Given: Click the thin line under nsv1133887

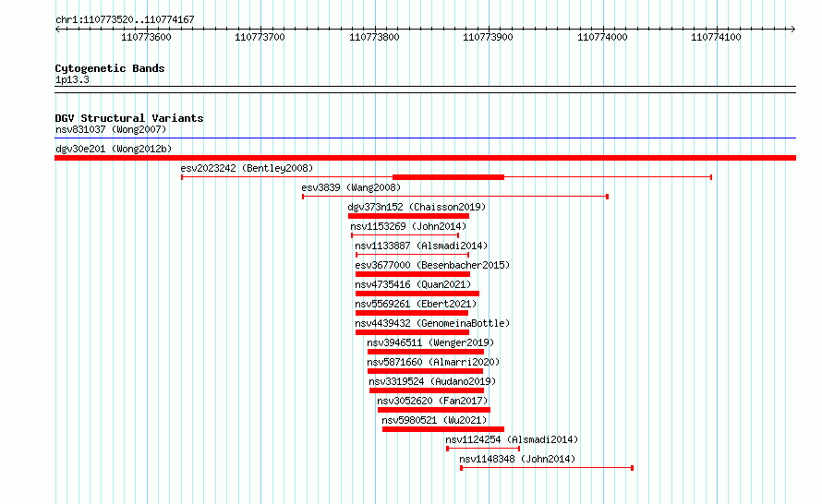Looking at the screenshot, I should (412, 255).
